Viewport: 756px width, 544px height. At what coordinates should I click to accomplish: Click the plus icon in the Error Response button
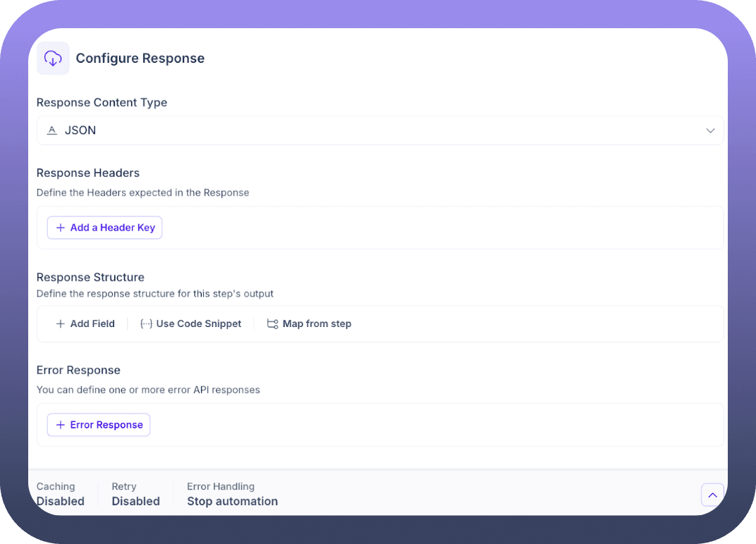pos(61,425)
